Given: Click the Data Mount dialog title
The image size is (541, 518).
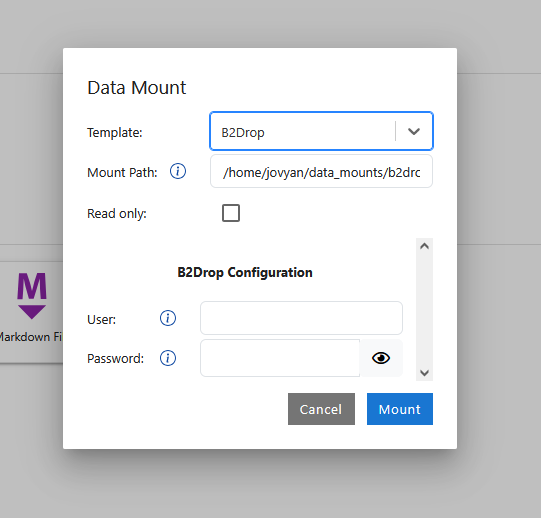Looking at the screenshot, I should pos(137,88).
